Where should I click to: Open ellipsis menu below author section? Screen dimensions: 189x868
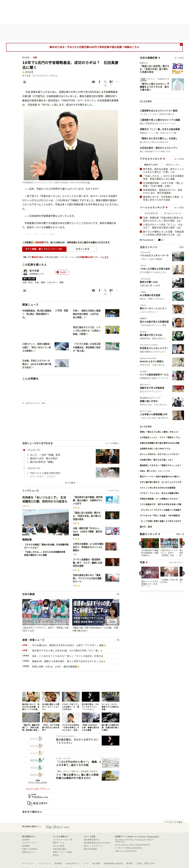click(117, 290)
